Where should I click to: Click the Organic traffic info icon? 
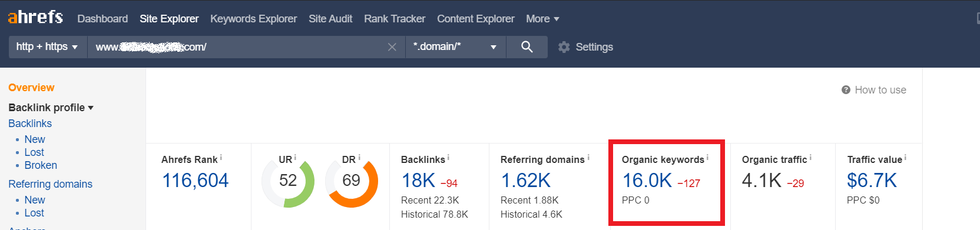(x=810, y=157)
